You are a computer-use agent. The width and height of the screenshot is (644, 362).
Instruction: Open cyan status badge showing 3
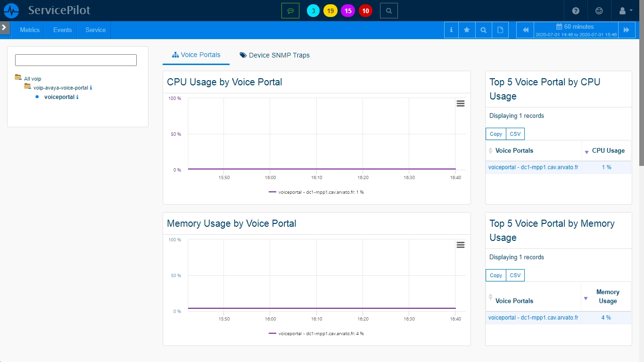(313, 10)
